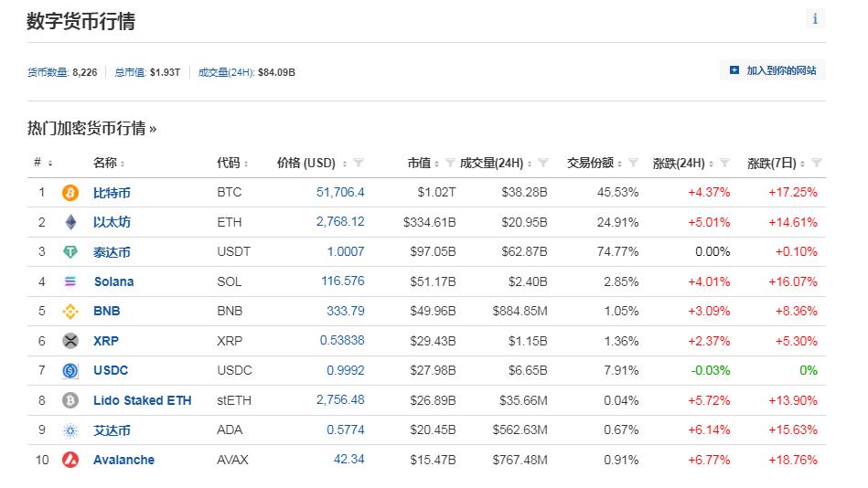Click the Solana logo icon
This screenshot has width=868, height=488.
pos(70,281)
